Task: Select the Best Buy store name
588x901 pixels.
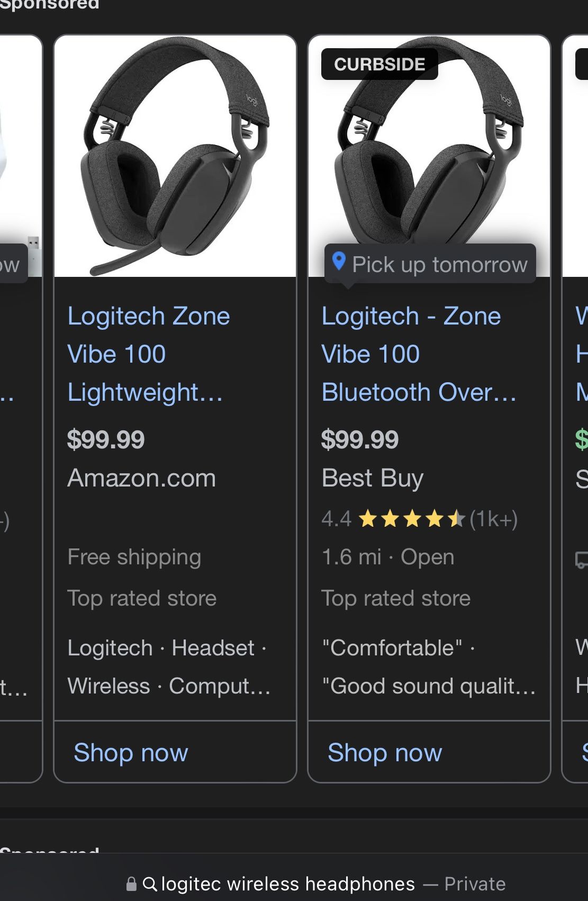Action: pos(372,477)
